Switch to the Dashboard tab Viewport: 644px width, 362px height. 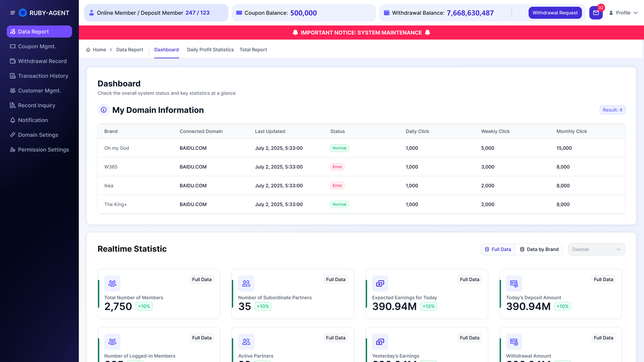pos(166,50)
